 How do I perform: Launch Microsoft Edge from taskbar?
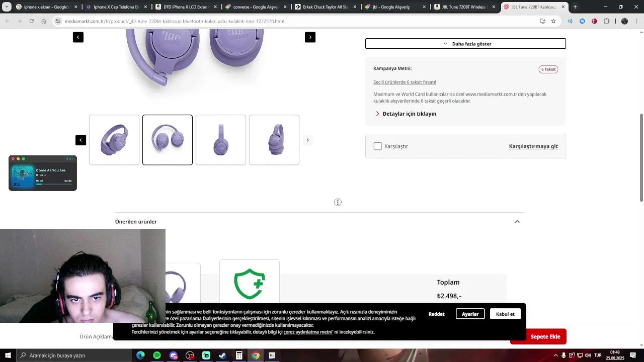click(x=140, y=355)
